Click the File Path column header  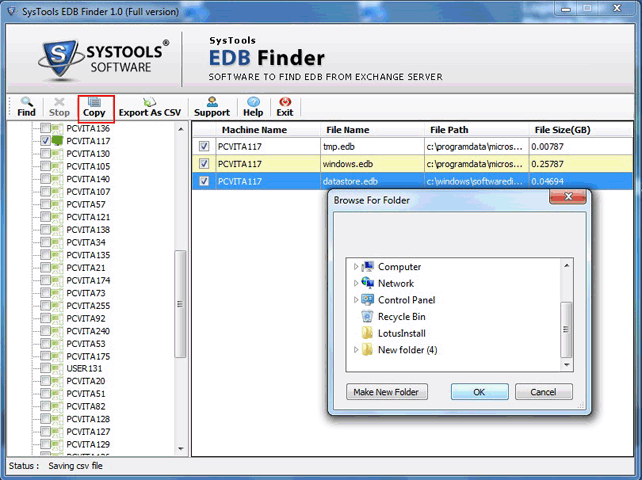point(477,130)
